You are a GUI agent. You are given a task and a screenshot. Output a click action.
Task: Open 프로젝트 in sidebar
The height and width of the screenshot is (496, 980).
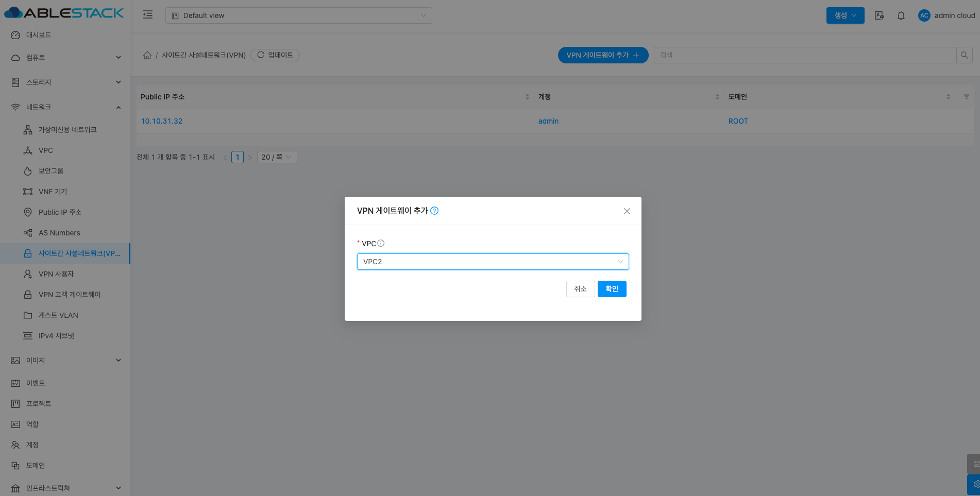(x=65, y=404)
